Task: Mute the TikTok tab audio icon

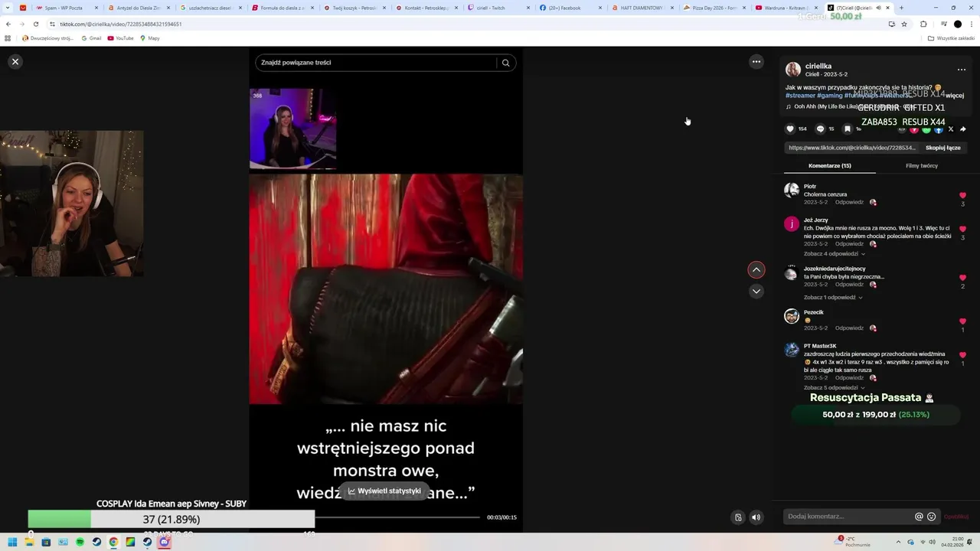Action: 878,8
